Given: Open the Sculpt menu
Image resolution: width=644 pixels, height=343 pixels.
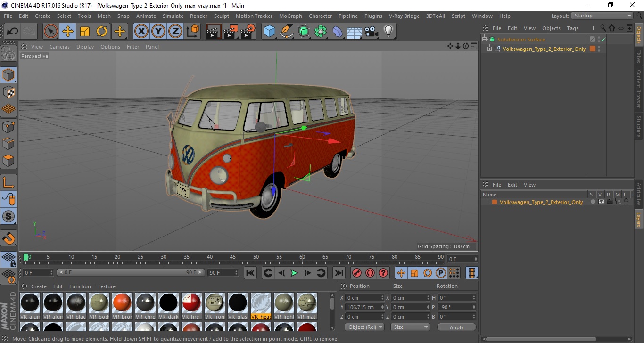Looking at the screenshot, I should (x=222, y=16).
